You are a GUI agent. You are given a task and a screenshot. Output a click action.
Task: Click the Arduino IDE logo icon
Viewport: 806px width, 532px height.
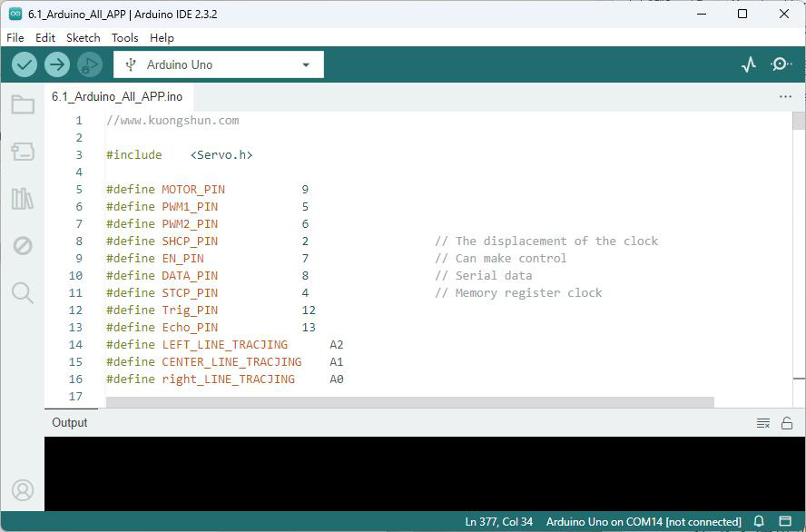click(15, 14)
